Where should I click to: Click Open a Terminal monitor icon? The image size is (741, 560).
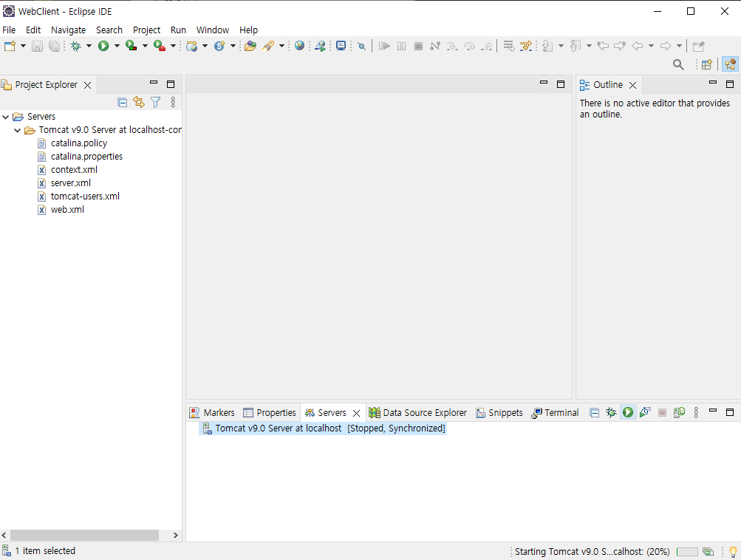(x=341, y=46)
